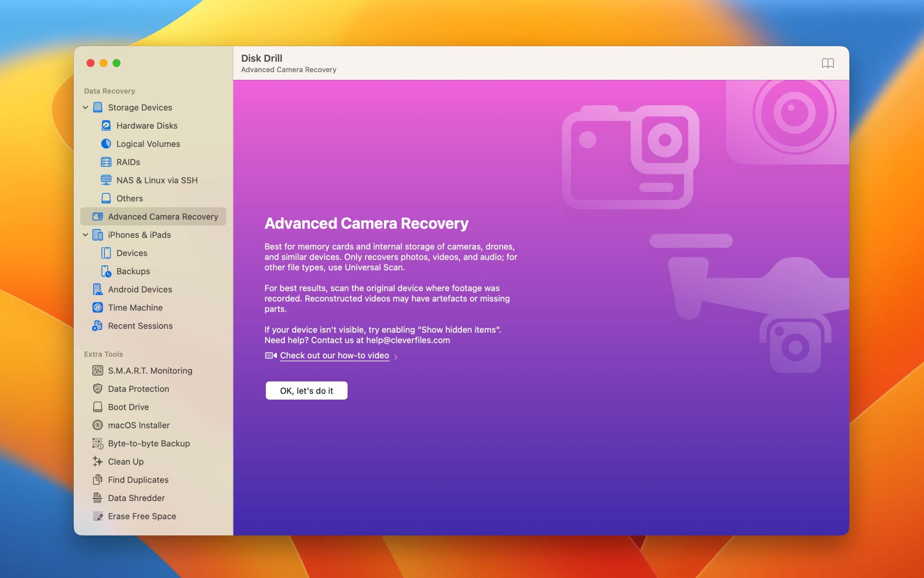Click OK, let's do it button
The width and height of the screenshot is (924, 578).
306,390
